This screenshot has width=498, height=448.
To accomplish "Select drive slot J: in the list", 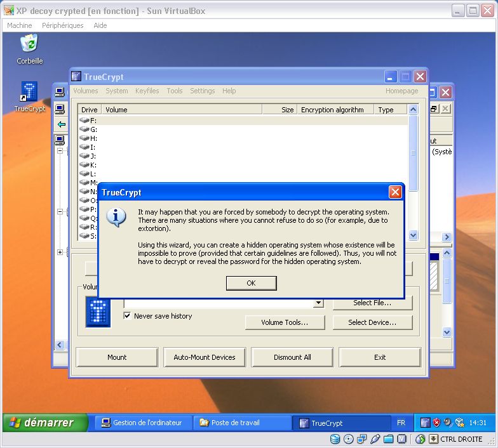I will pyautogui.click(x=243, y=156).
